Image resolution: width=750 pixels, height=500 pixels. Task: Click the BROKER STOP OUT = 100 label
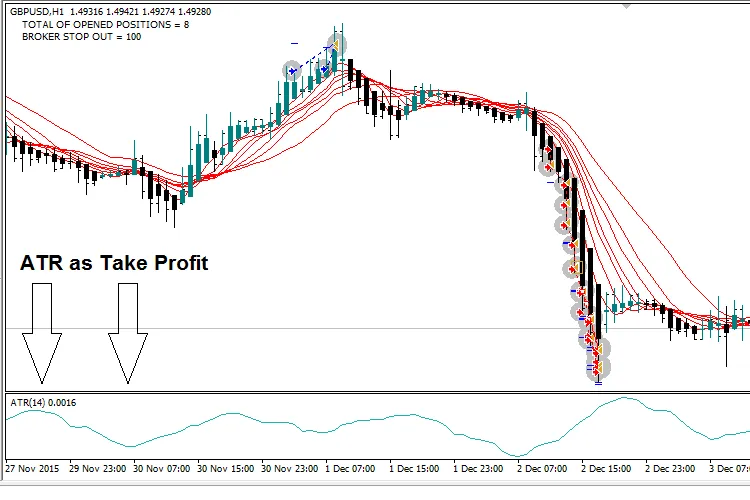tap(81, 37)
